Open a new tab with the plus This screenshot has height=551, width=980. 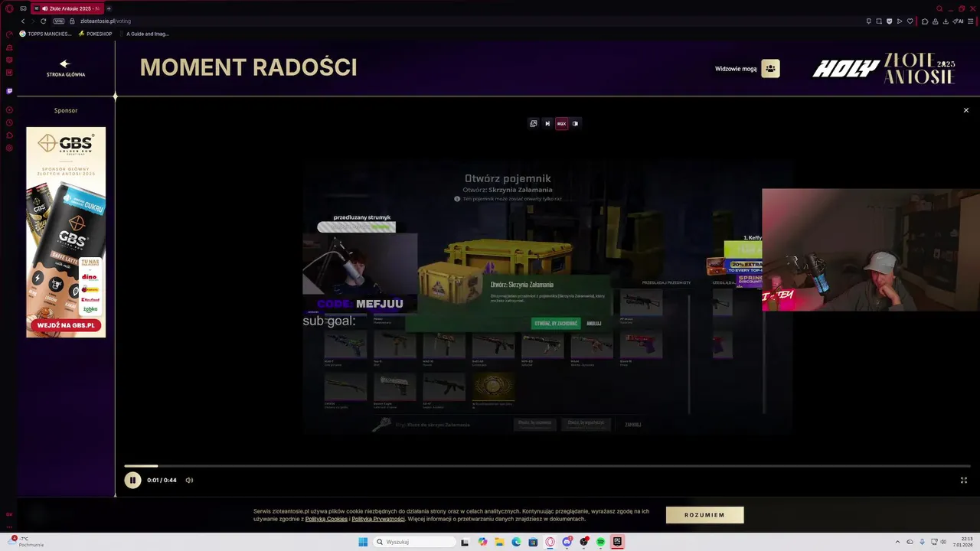coord(109,8)
